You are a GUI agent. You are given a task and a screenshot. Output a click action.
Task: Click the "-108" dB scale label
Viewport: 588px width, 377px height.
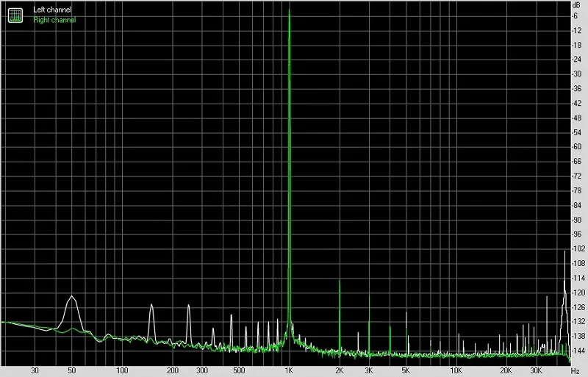pos(578,263)
